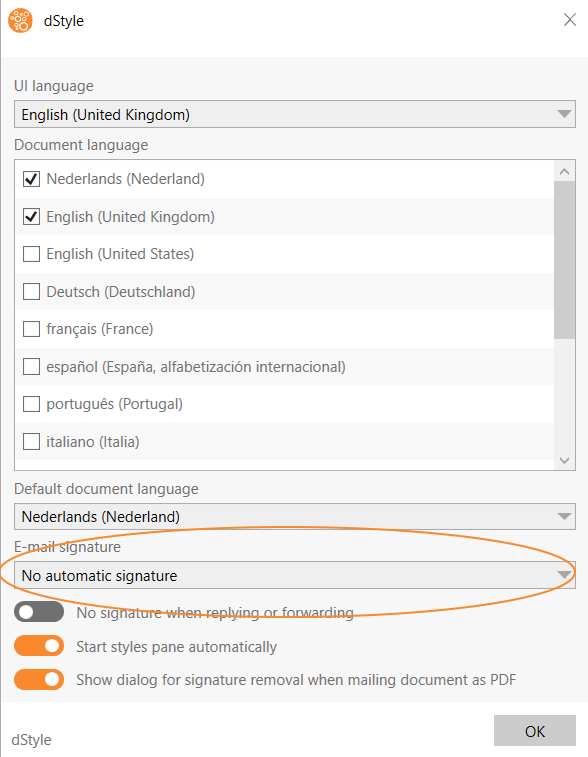Viewport: 588px width, 757px height.
Task: Click scroll up arrow of language list
Action: point(564,171)
